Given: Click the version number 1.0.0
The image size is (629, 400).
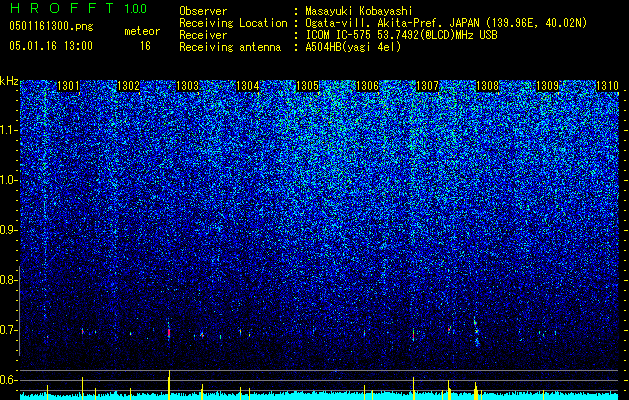Looking at the screenshot, I should [136, 9].
